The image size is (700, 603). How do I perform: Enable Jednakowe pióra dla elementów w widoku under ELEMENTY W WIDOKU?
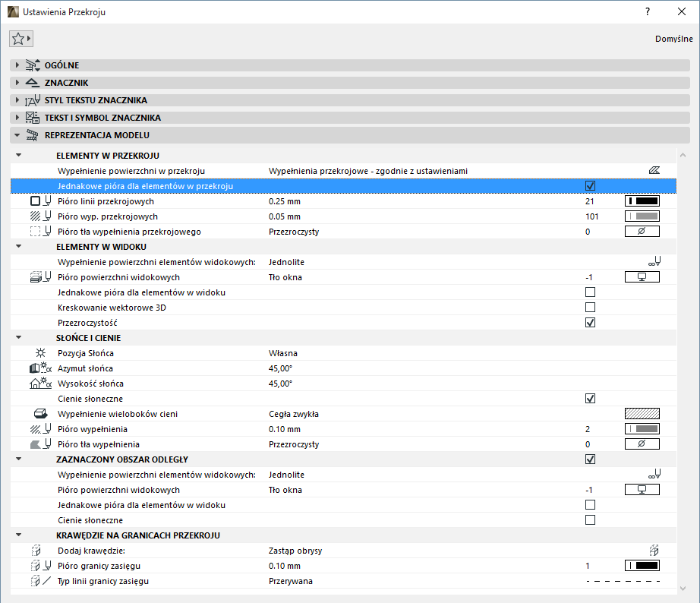tap(590, 292)
